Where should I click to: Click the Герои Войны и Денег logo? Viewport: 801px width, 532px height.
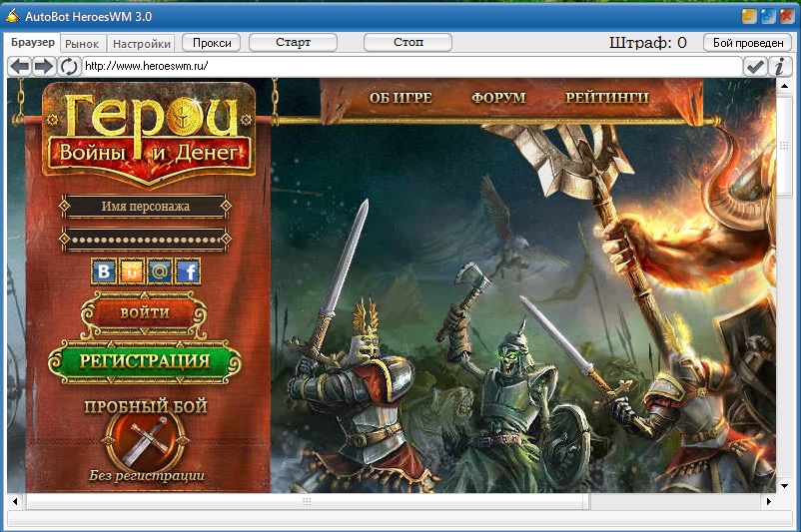click(x=148, y=134)
